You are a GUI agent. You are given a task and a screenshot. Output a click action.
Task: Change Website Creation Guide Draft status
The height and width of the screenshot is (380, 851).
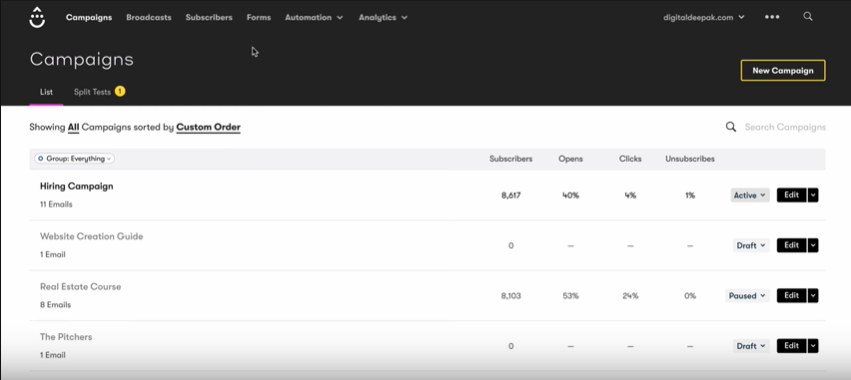[x=751, y=245]
